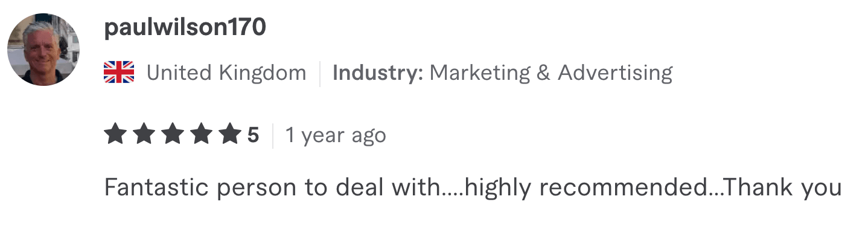Image resolution: width=868 pixels, height=225 pixels.
Task: Click the paulwilson170 username
Action: 185,28
